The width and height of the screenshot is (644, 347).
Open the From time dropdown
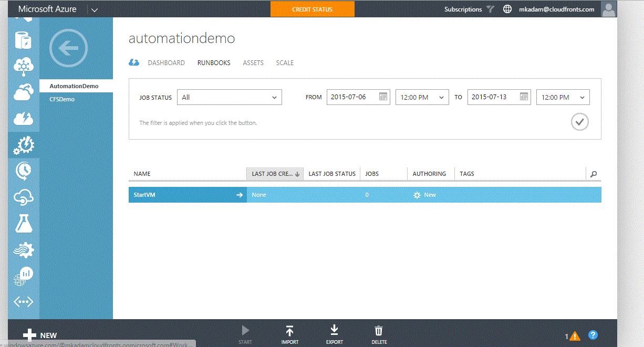point(422,97)
